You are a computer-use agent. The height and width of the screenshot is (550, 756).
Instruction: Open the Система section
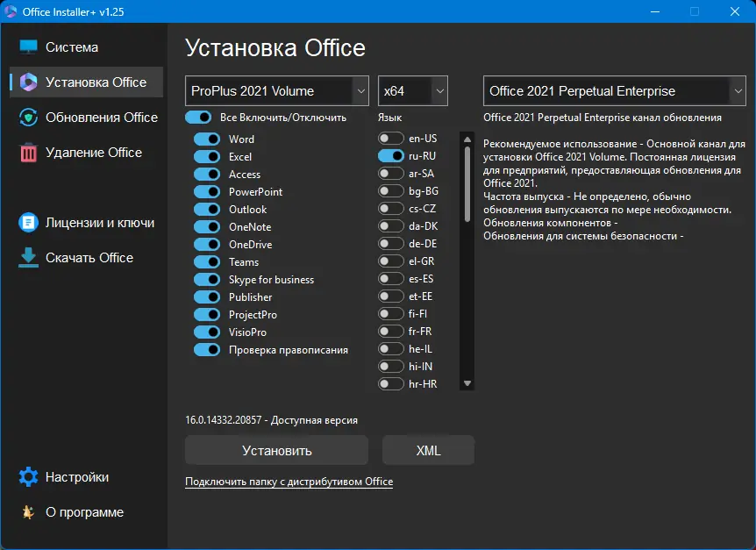click(x=72, y=47)
